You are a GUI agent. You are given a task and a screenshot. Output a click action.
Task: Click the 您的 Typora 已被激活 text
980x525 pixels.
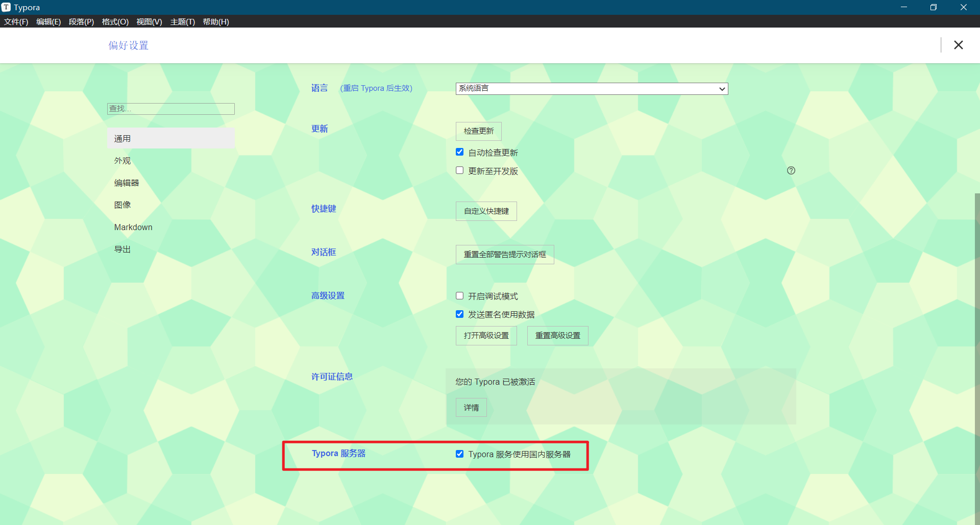click(x=495, y=382)
